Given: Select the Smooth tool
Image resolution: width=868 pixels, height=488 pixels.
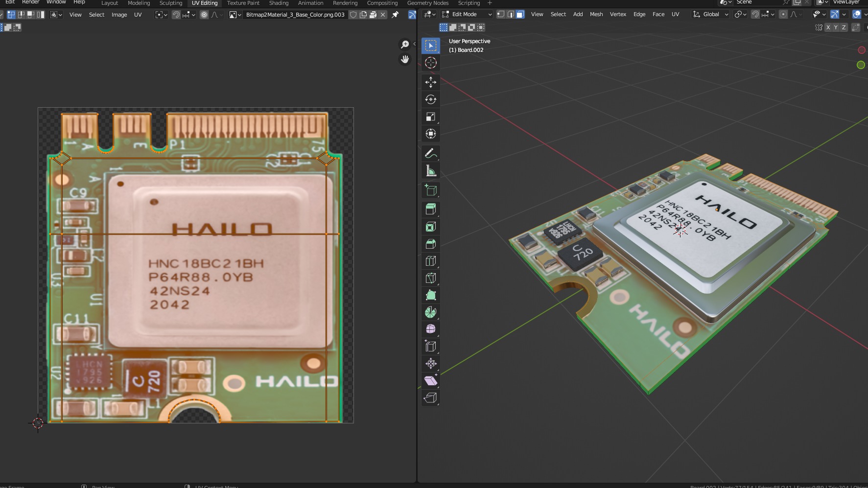Looking at the screenshot, I should point(431,329).
